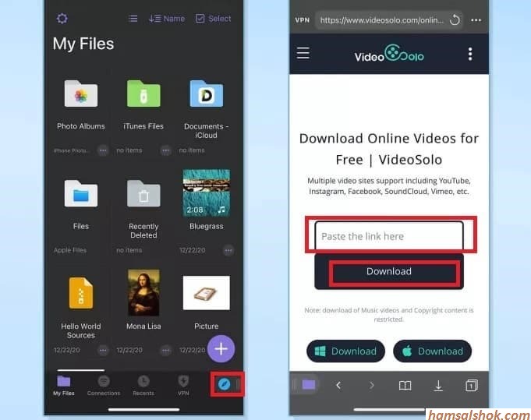
Task: Tap the Windows Download button
Action: click(345, 351)
